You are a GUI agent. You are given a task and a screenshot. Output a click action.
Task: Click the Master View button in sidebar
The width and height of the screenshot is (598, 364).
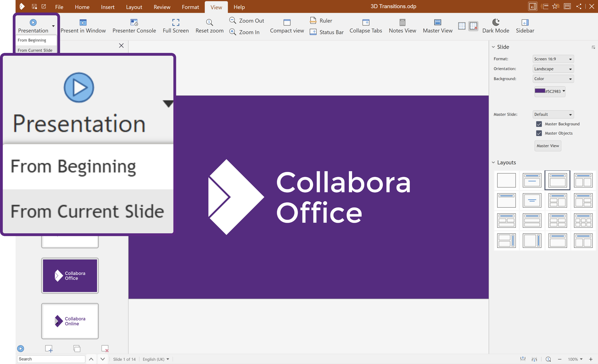[x=548, y=146]
